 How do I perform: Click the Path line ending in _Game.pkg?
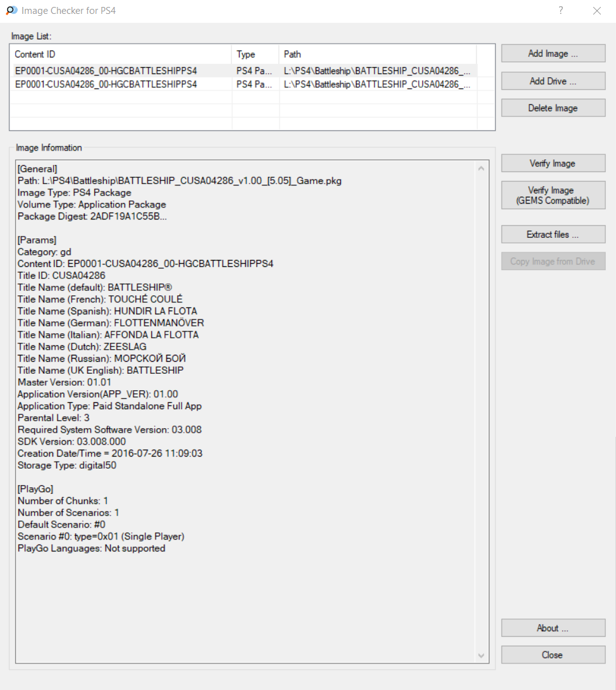[x=180, y=181]
